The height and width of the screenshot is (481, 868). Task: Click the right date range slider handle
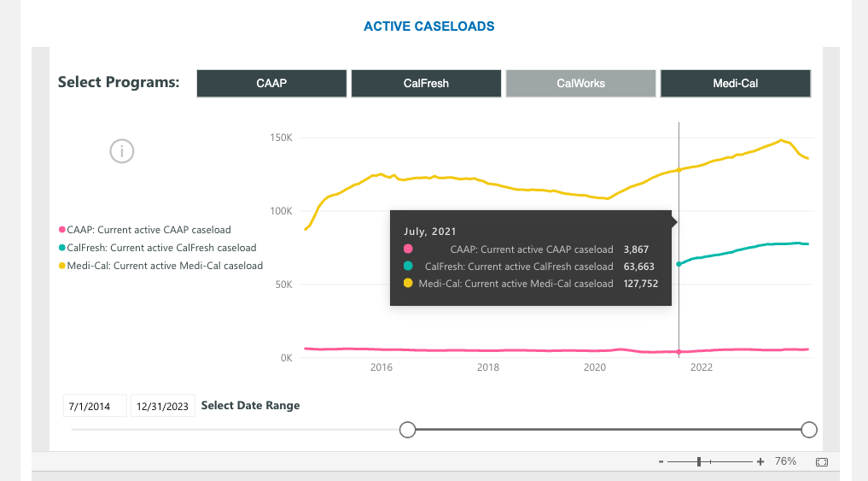pos(809,429)
